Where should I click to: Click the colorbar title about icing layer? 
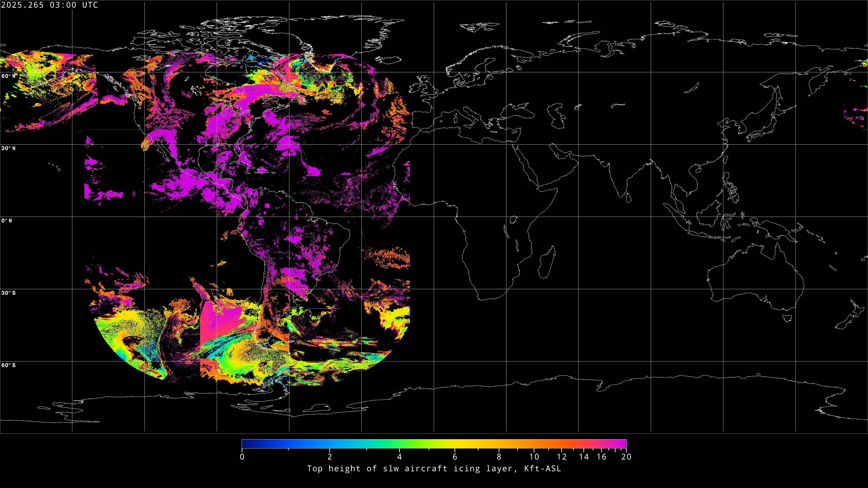[x=434, y=469]
